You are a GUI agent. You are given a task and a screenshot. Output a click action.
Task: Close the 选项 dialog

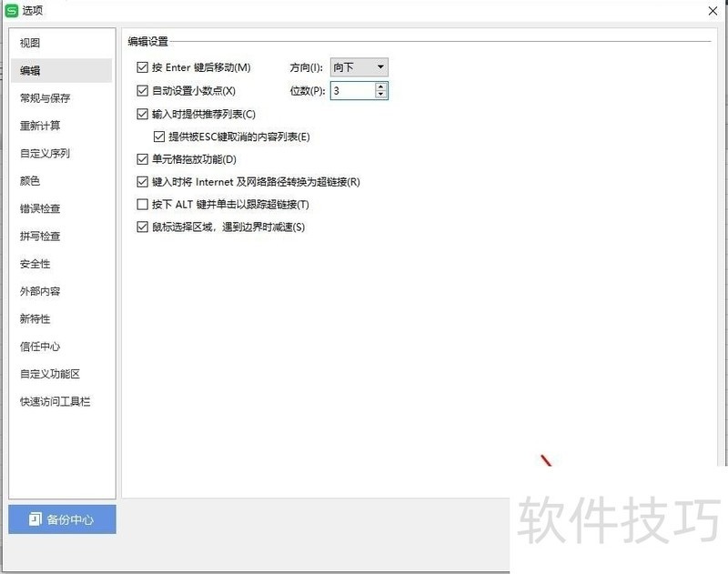pyautogui.click(x=713, y=11)
